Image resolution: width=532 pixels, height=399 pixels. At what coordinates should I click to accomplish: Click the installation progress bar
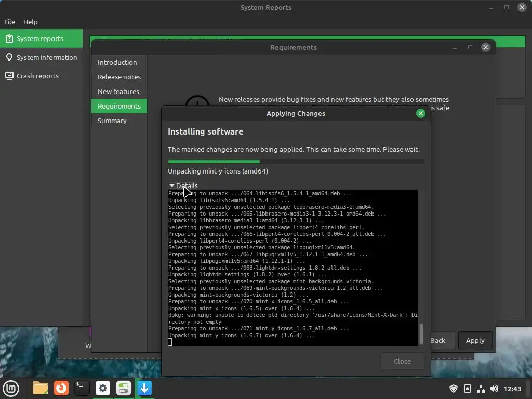(296, 162)
